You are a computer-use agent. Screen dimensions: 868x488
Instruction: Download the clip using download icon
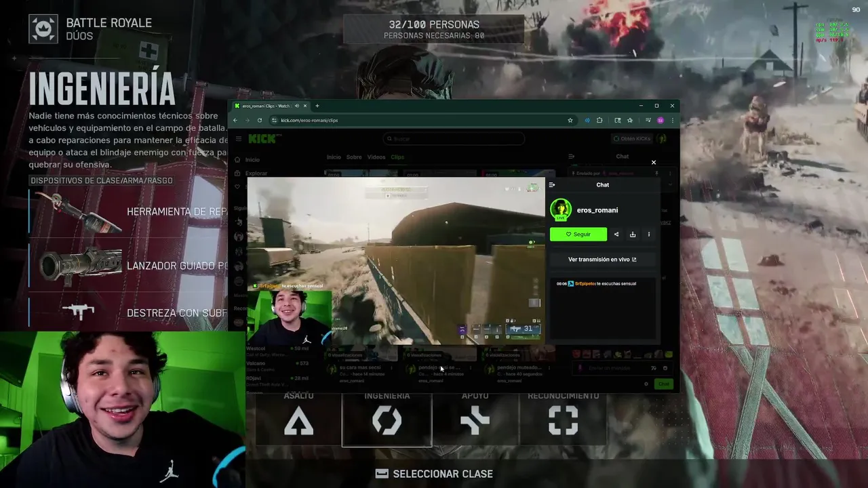[x=633, y=235]
